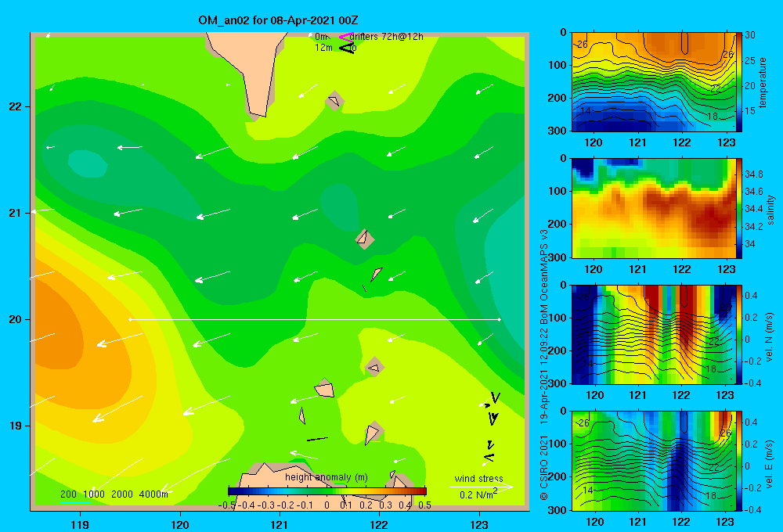783x532 pixels.
Task: Click the '30' tick on temperature color scale
Action: [x=750, y=35]
